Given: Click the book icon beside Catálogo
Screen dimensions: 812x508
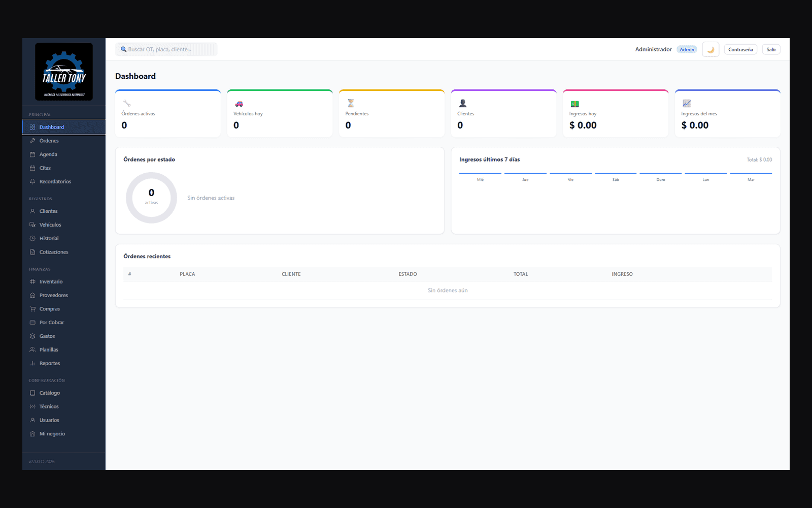Looking at the screenshot, I should pos(32,393).
